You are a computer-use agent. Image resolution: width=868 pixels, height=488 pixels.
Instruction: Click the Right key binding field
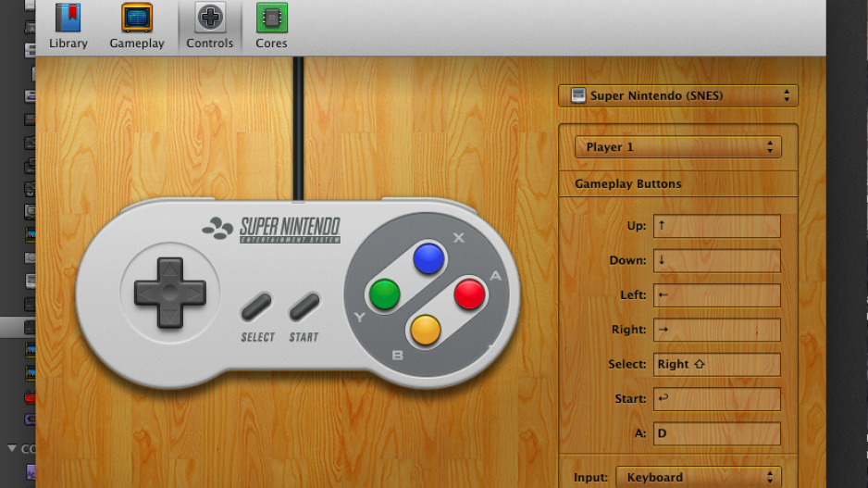click(717, 330)
